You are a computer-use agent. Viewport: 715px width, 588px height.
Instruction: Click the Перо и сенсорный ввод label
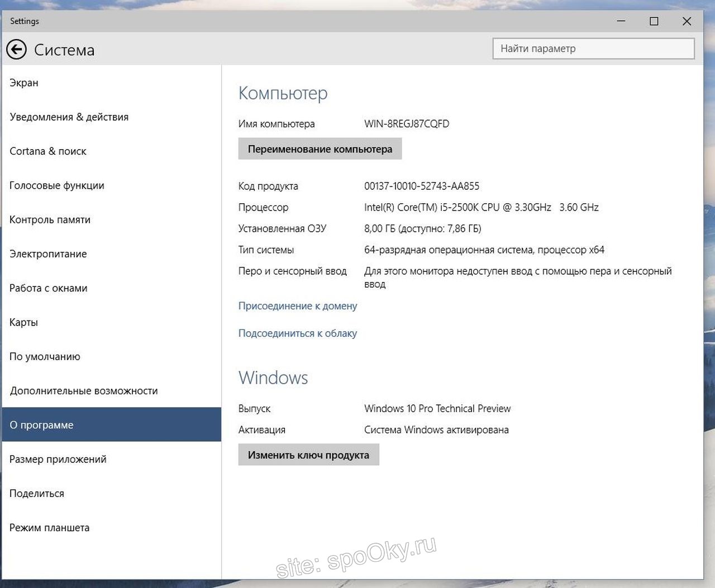click(x=293, y=271)
